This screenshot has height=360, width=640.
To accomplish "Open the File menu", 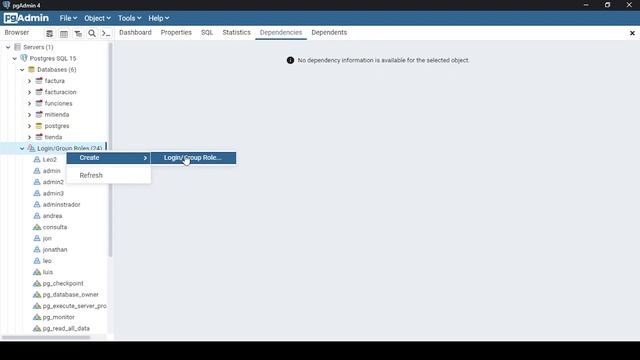I will point(68,18).
